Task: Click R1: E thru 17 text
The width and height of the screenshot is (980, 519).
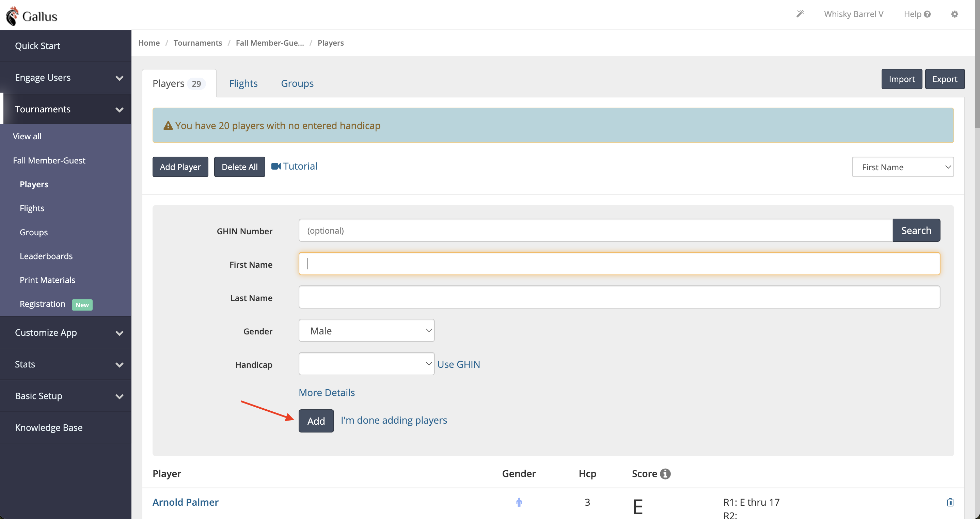Action: point(752,502)
